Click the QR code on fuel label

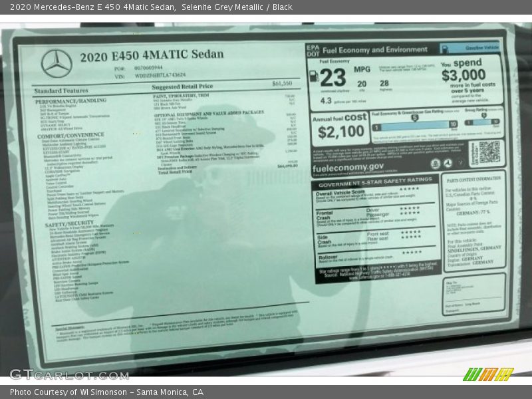(489, 152)
